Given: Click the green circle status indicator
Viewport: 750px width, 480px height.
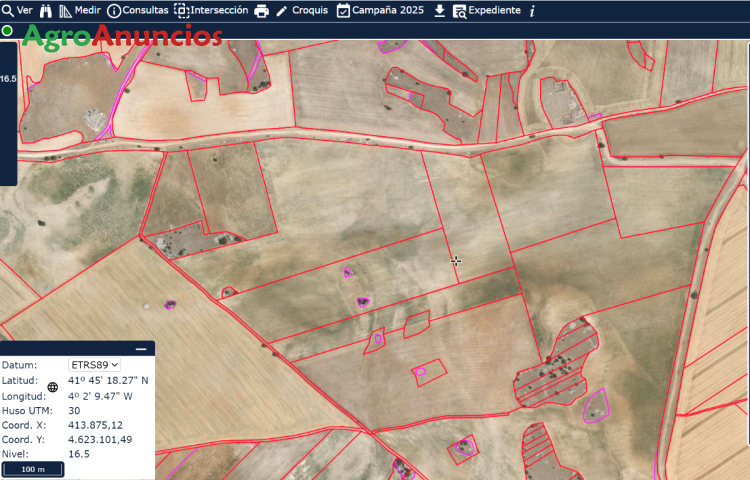Looking at the screenshot, I should coord(8,31).
